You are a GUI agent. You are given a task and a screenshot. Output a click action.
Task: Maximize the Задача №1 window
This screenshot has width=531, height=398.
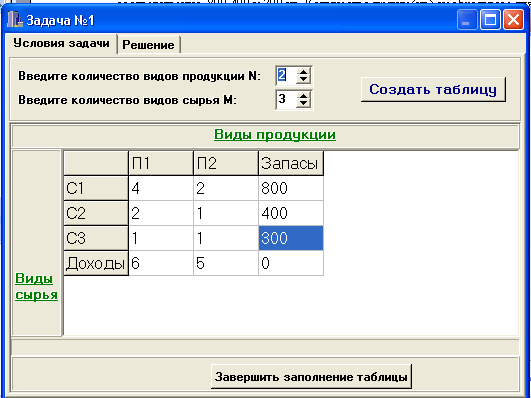click(490, 20)
